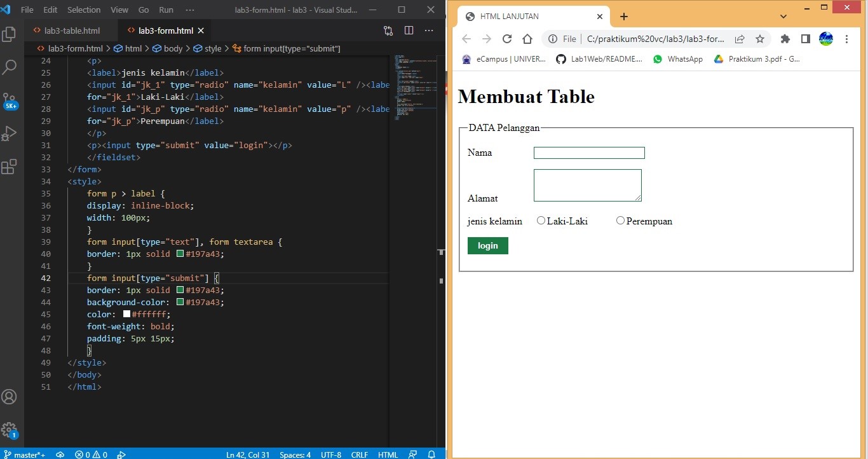
Task: Click the notifications bell in status bar
Action: pos(431,455)
